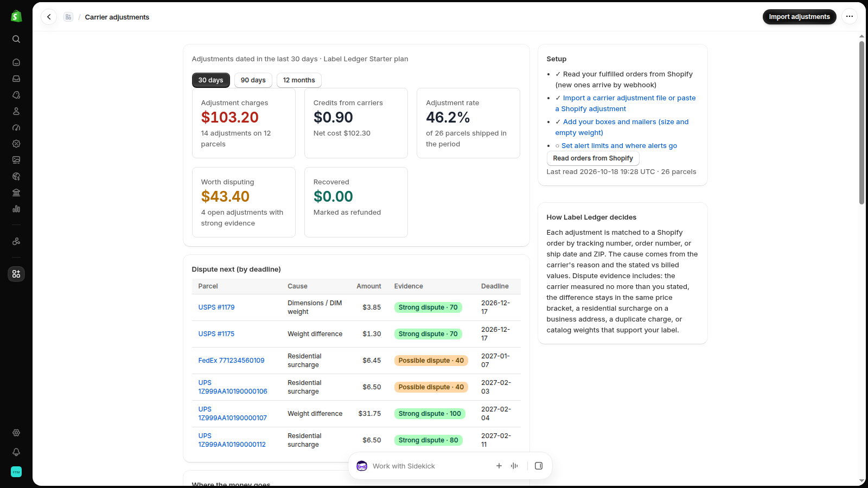The image size is (868, 488).
Task: Open parcel UPS 1Z999AA10190000107
Action: click(x=233, y=414)
